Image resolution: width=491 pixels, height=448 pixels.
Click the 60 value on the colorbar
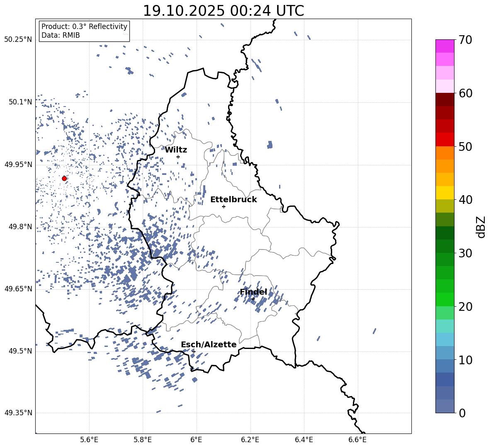465,93
